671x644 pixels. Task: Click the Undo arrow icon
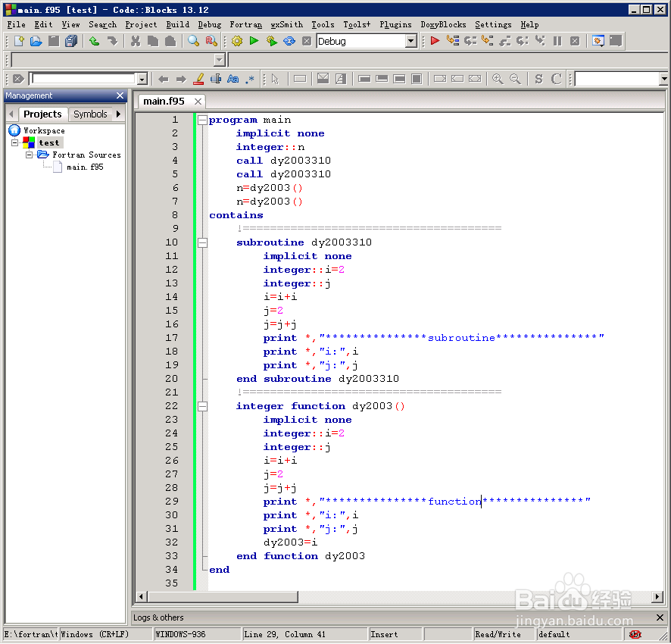pyautogui.click(x=94, y=41)
